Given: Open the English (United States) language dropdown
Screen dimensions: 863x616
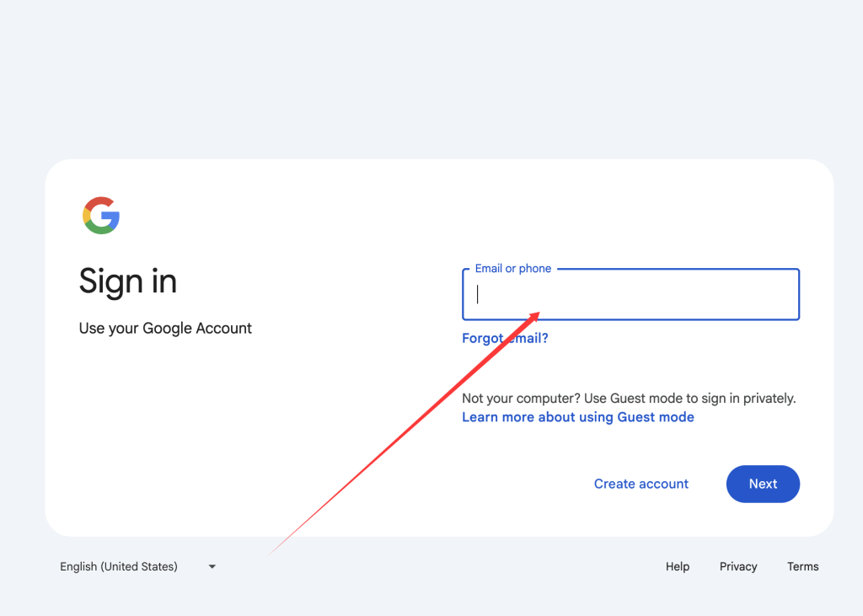Looking at the screenshot, I should 138,566.
